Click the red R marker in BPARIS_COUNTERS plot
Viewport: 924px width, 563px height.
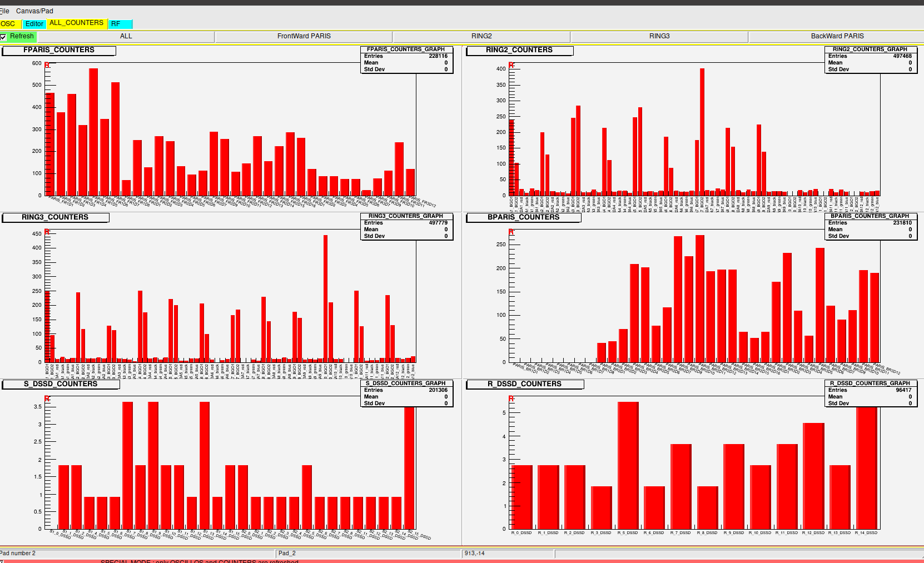click(x=511, y=232)
